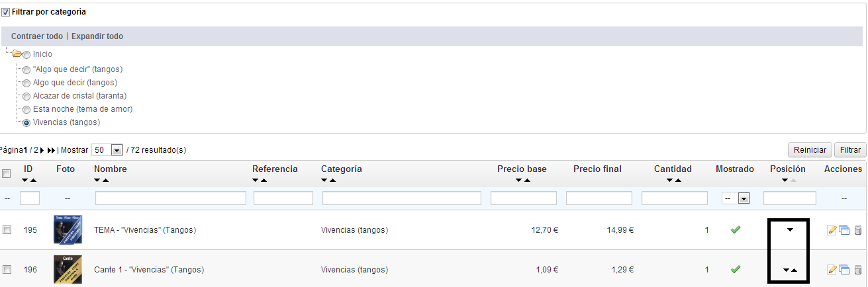Viewport: 868px width, 287px height.
Task: Select the checkbox for product 195
Action: pos(7,230)
